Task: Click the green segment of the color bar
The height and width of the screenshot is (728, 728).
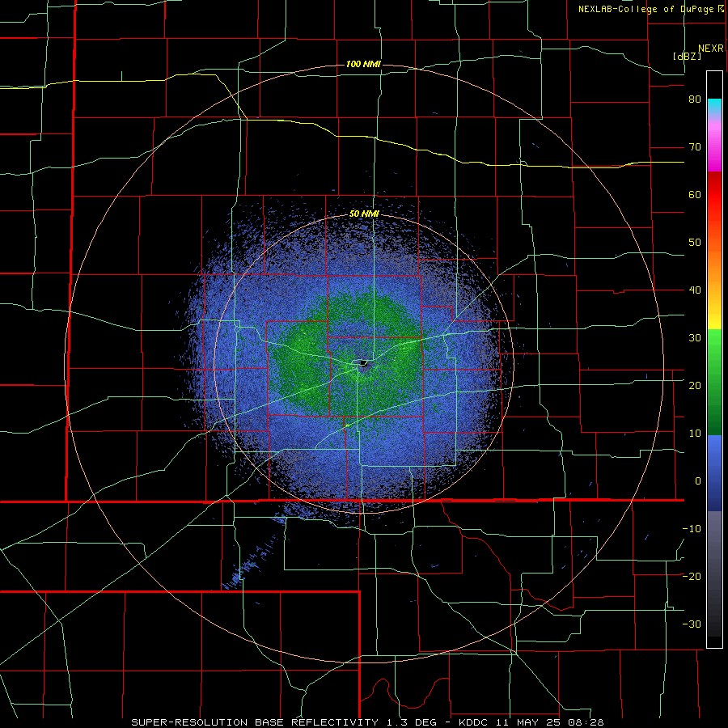Action: point(714,382)
